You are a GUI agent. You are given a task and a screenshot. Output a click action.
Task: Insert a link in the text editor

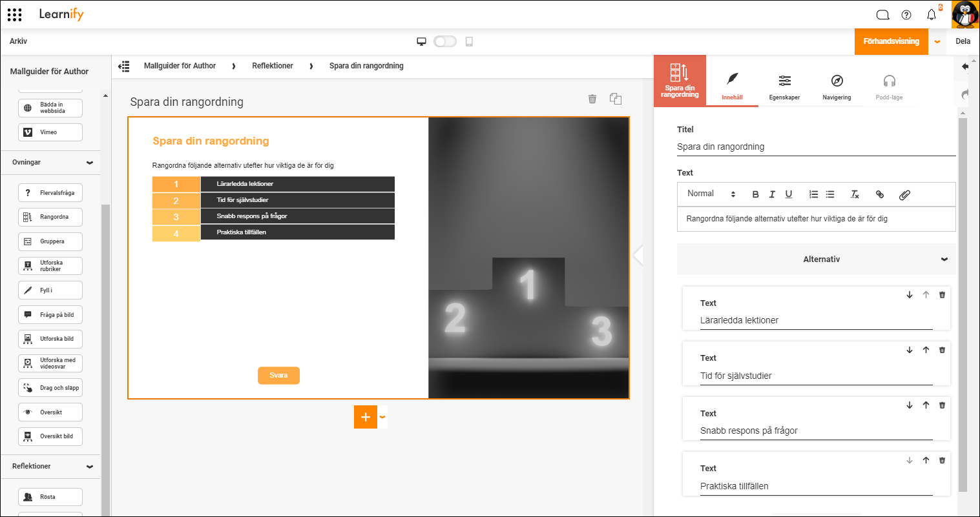[x=879, y=194]
